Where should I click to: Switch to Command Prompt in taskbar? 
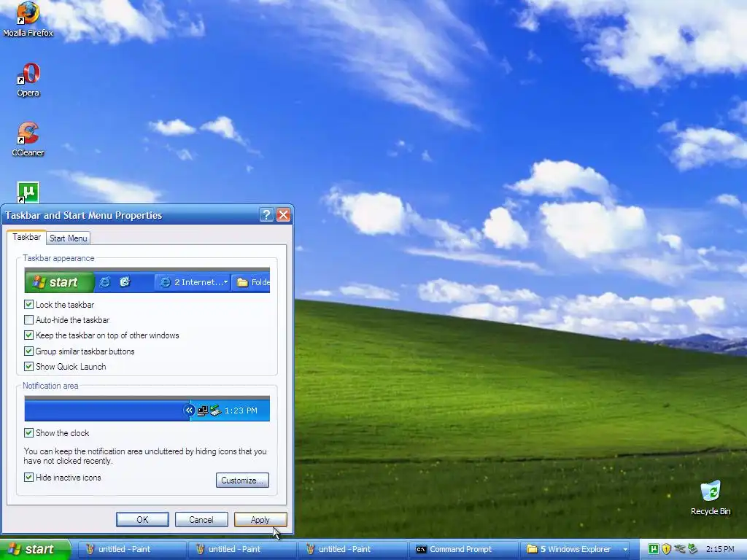(463, 550)
